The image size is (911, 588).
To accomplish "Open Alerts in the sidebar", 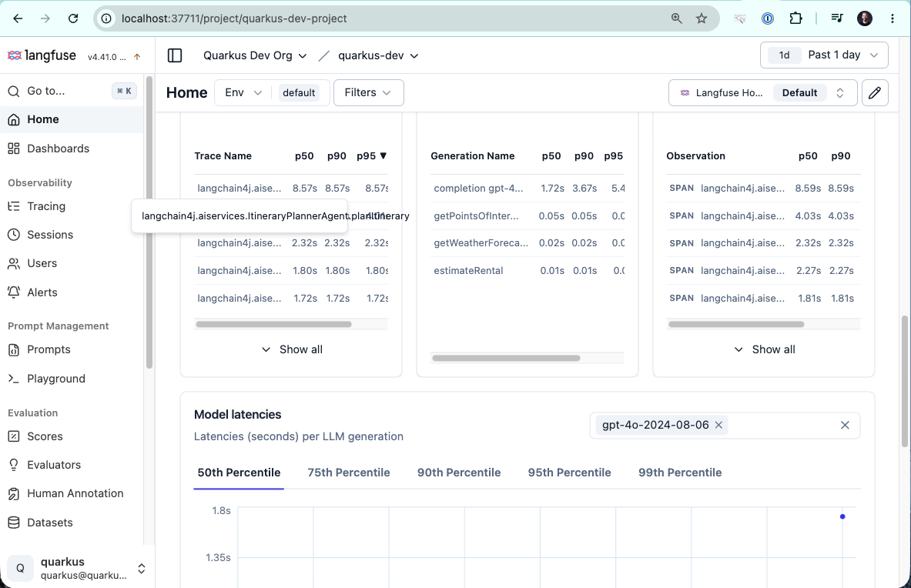I will (x=72, y=292).
